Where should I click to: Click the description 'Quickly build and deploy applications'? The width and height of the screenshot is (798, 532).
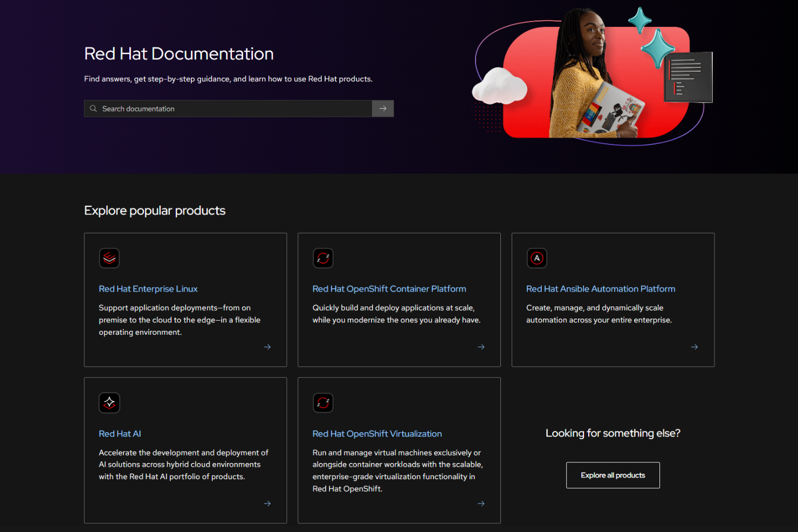(396, 314)
